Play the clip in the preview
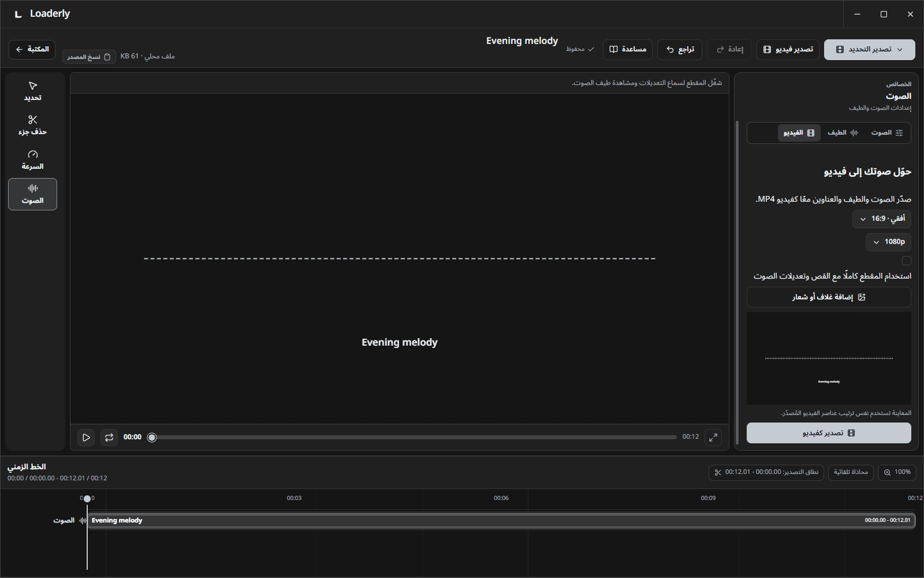Screen dimensions: 924x578 86,438
